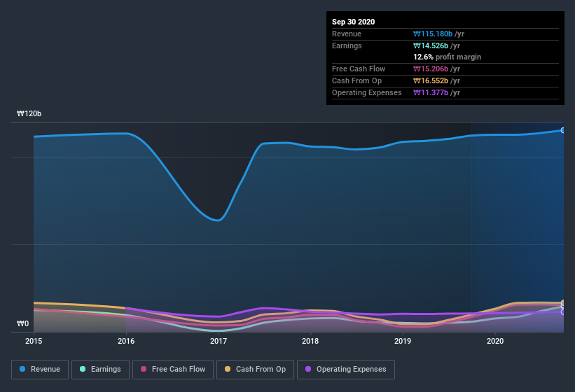The width and height of the screenshot is (575, 392).
Task: Toggle the Cash From Op legend button
Action: click(255, 370)
